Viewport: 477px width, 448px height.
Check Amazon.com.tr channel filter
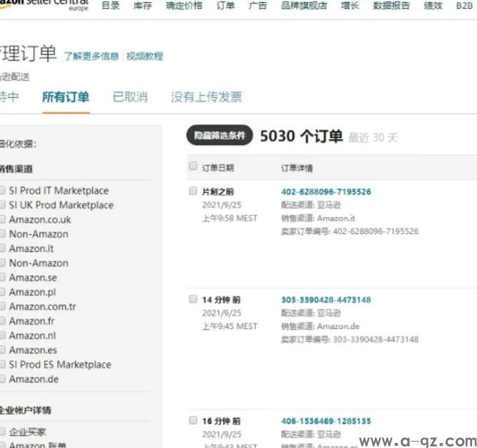(x=2, y=307)
